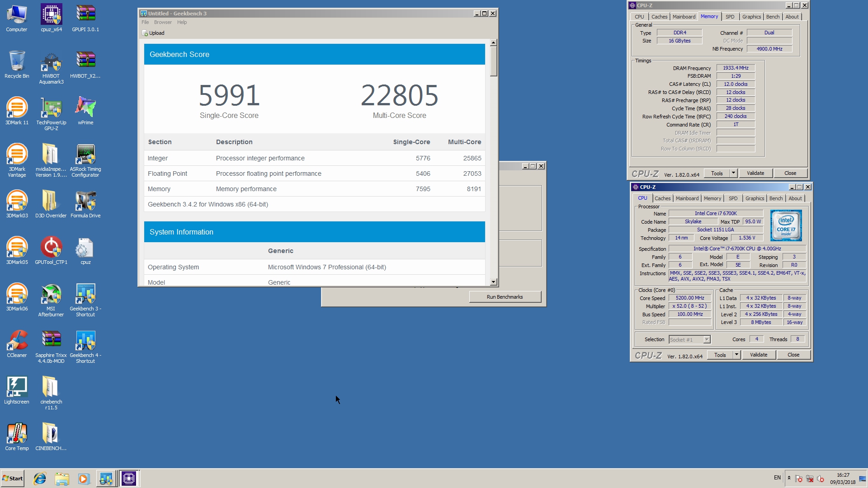Viewport: 868px width, 488px height.
Task: Open Windows Explorer from taskbar
Action: pyautogui.click(x=62, y=479)
